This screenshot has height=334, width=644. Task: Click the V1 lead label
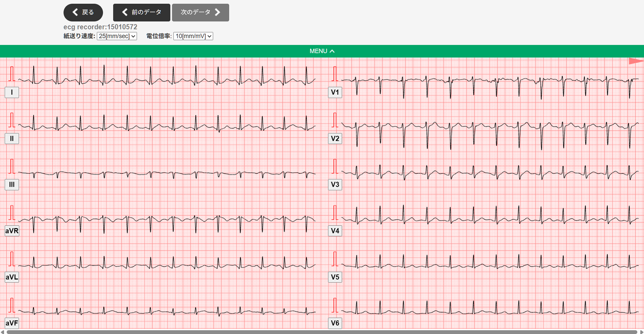click(x=335, y=92)
